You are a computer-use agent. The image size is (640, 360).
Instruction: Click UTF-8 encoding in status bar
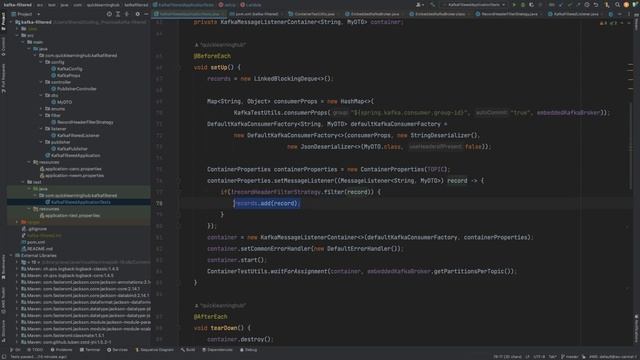click(539, 356)
